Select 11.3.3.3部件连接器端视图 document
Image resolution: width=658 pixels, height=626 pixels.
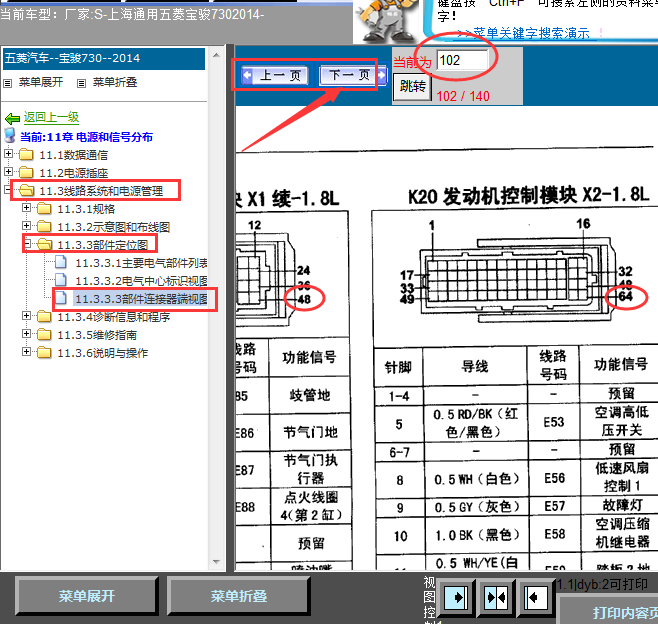coord(141,299)
